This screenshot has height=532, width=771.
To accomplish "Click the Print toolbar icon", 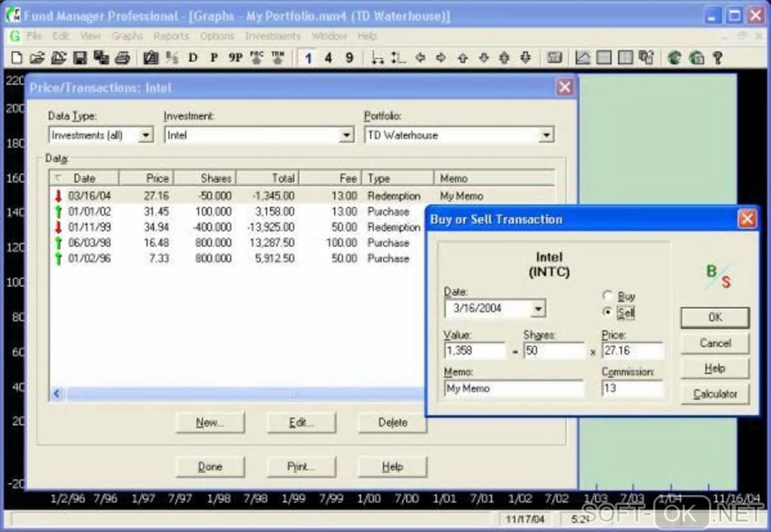I will 122,58.
